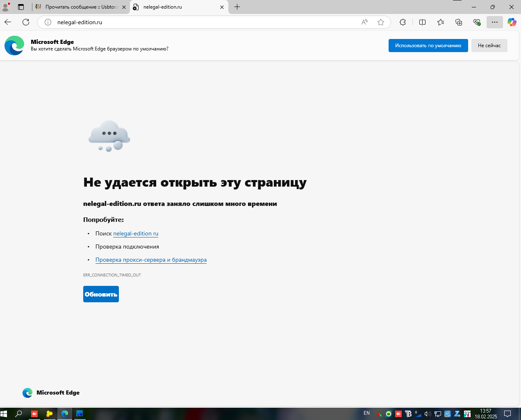Open a new tab

click(x=237, y=7)
